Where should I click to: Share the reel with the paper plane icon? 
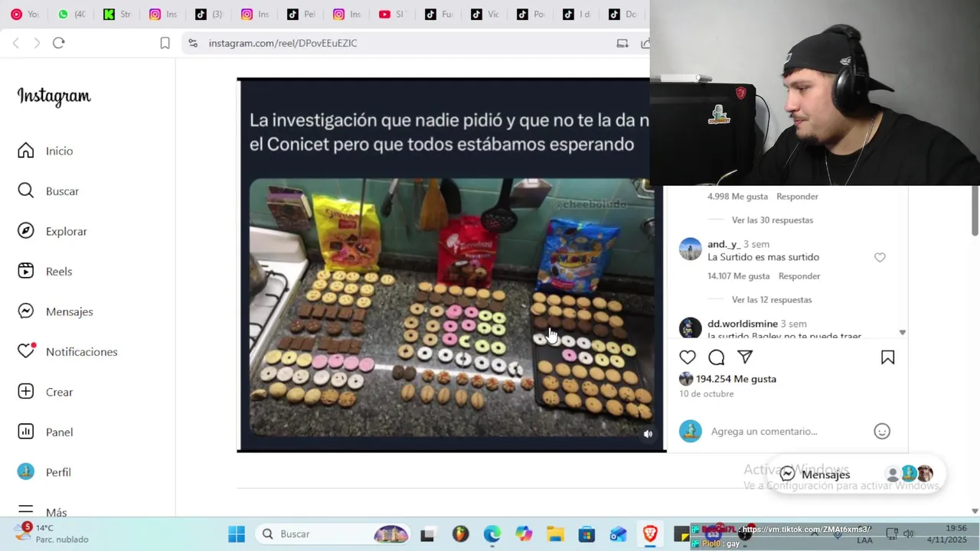[745, 357]
